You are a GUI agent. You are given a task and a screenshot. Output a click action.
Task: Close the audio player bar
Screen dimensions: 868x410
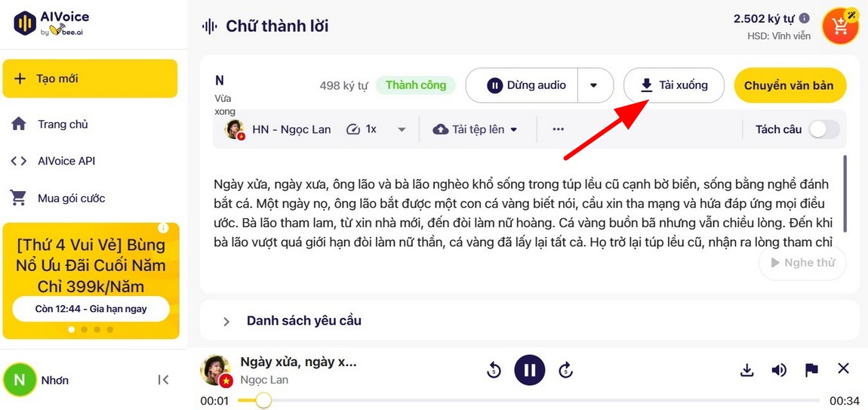[843, 368]
